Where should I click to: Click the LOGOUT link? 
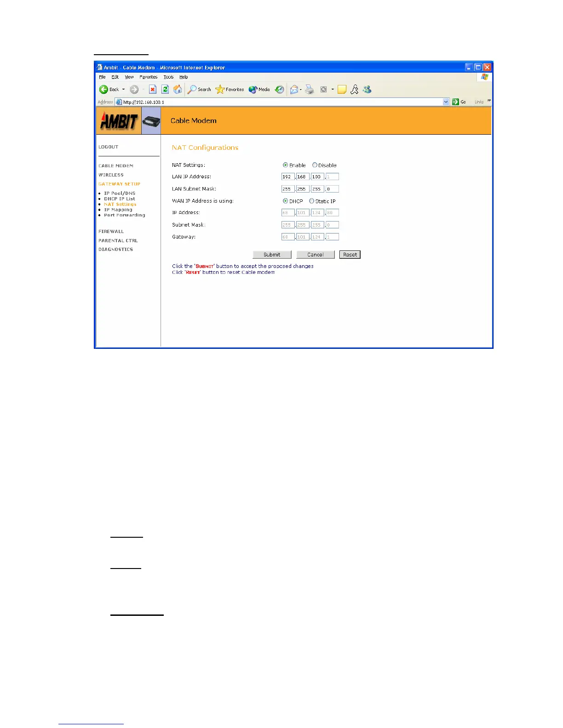click(108, 147)
